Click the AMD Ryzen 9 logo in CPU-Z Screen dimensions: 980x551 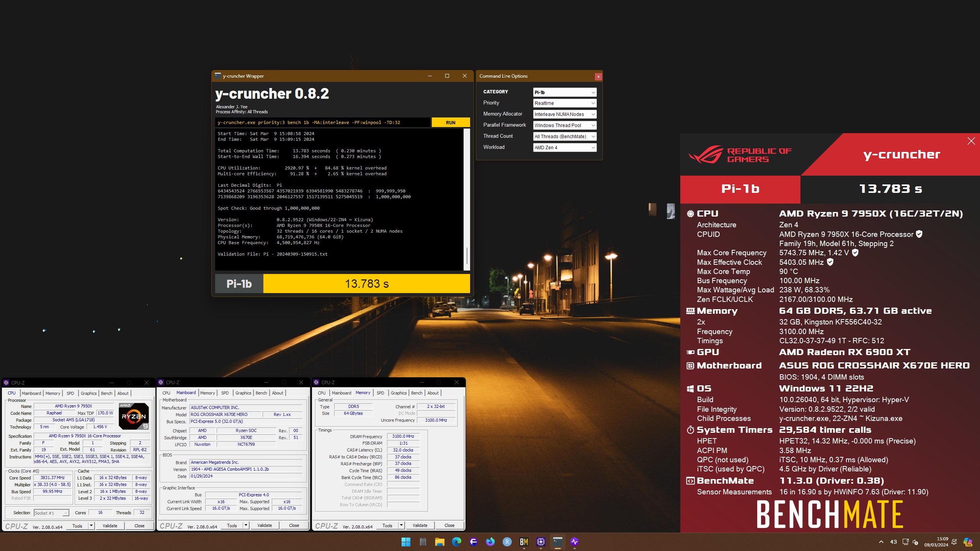click(x=134, y=416)
